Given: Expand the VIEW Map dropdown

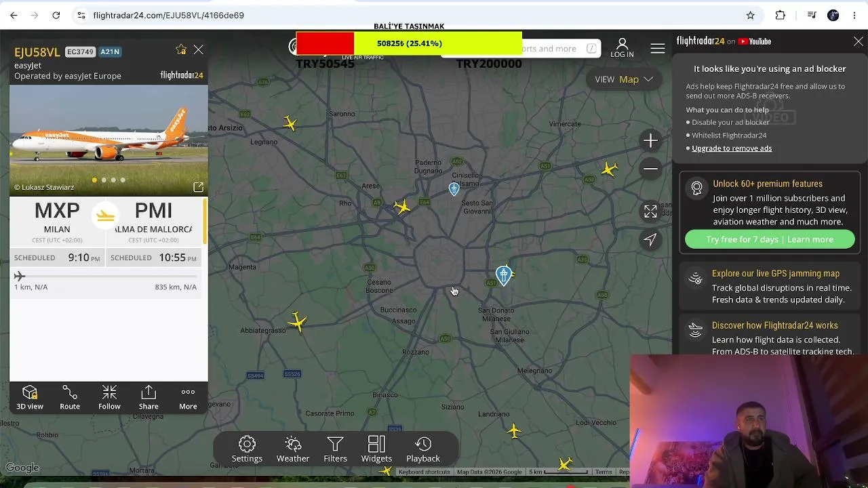Looking at the screenshot, I should (623, 79).
